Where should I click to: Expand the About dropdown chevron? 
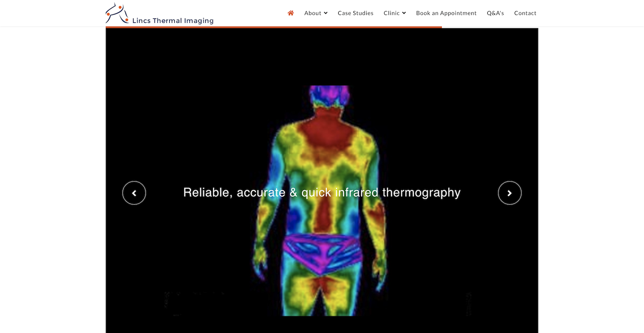pyautogui.click(x=326, y=13)
